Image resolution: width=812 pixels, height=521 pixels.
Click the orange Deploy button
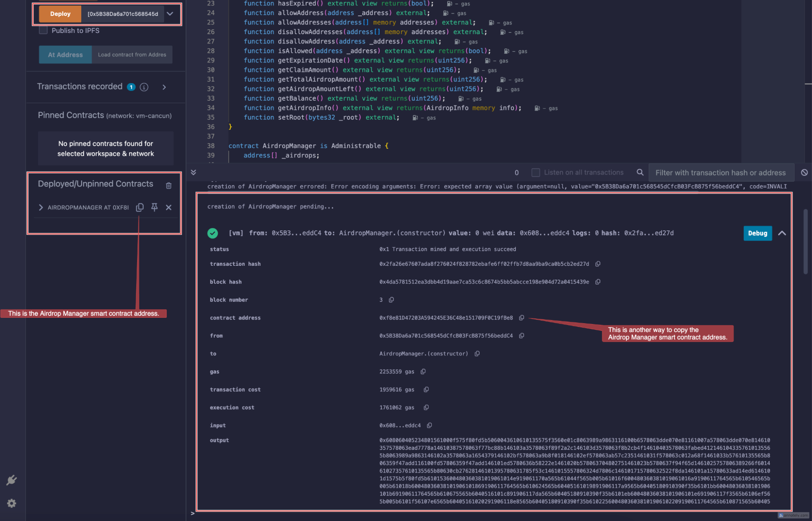[x=60, y=14]
